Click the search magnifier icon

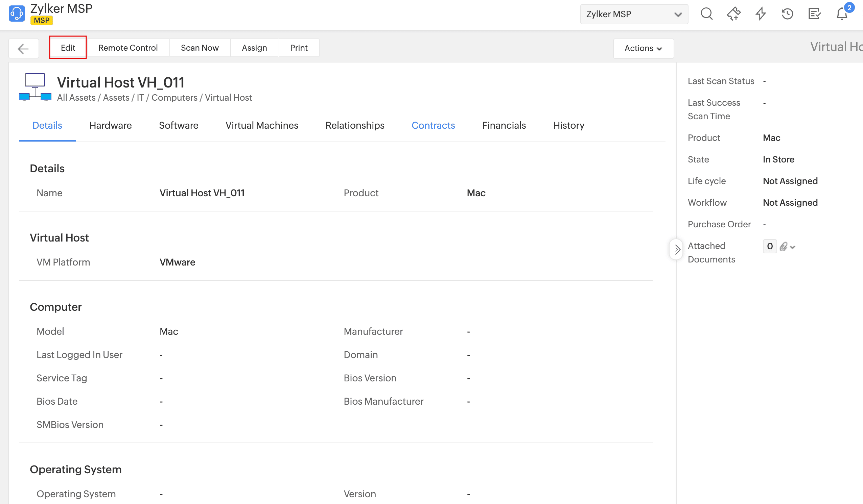point(706,14)
